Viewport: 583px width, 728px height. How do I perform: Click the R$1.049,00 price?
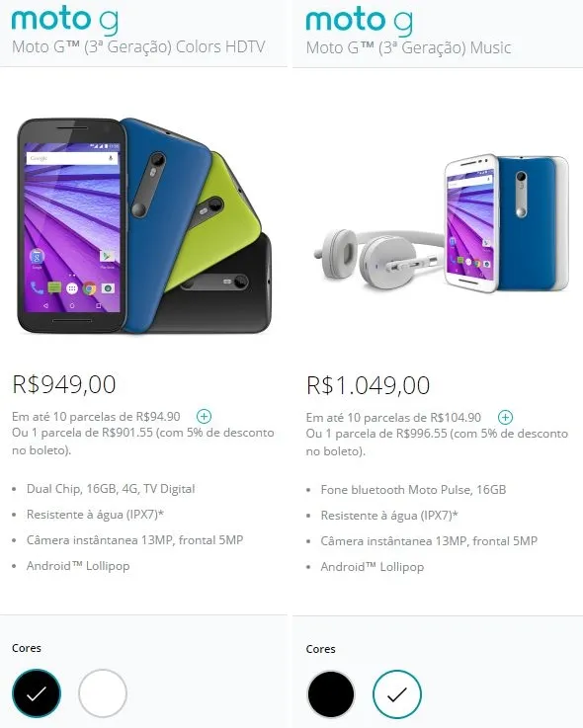click(x=368, y=385)
